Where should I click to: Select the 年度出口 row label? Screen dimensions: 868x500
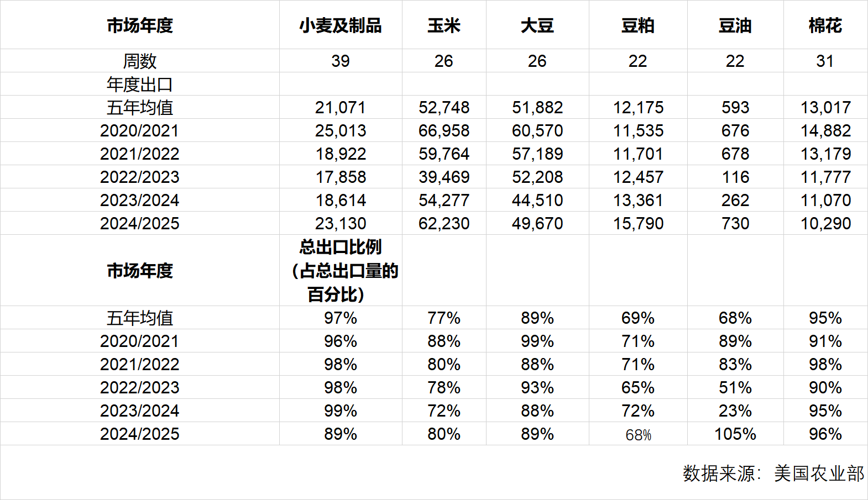point(140,84)
